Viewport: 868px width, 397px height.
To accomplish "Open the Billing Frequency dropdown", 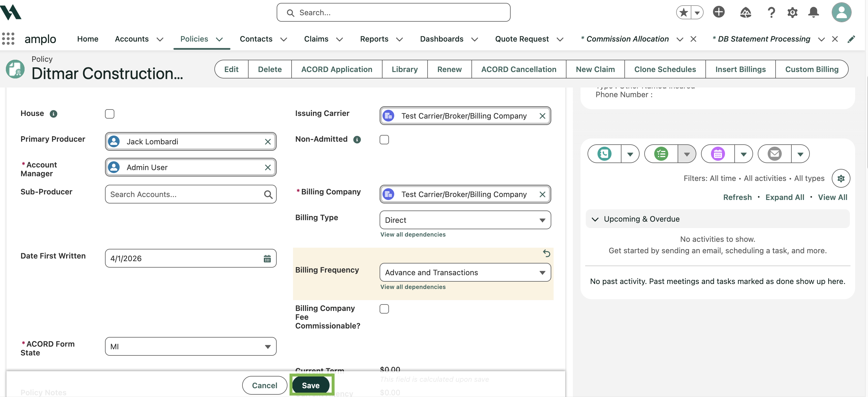I will click(x=465, y=273).
